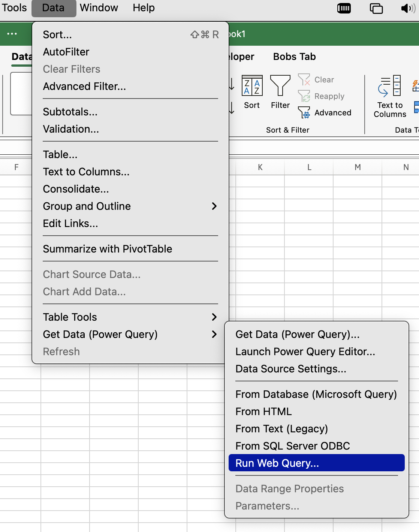
Task: Select Consolidate... menu item
Action: point(130,189)
